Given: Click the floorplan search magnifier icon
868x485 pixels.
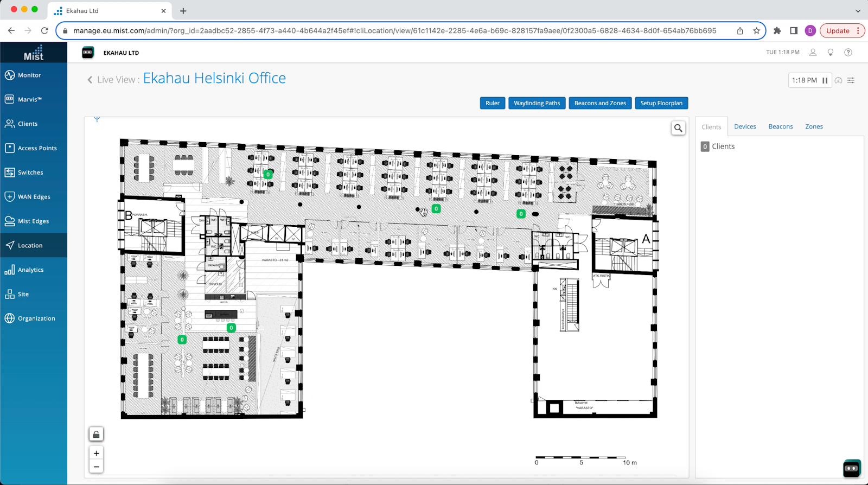Looking at the screenshot, I should point(678,129).
